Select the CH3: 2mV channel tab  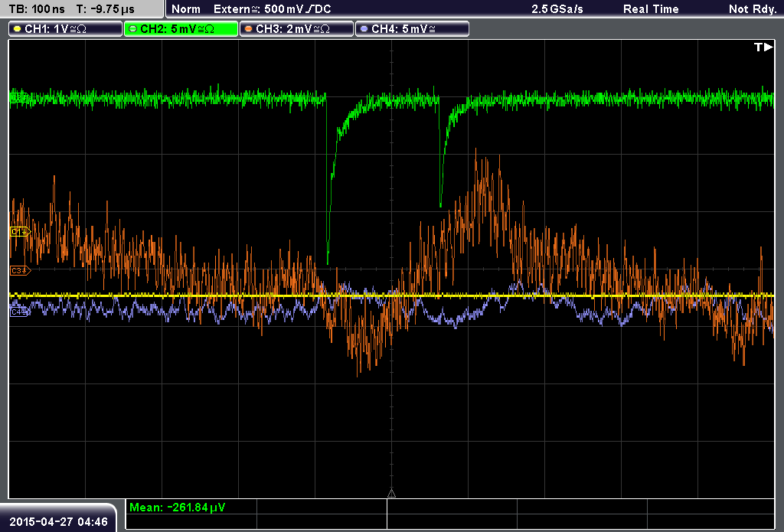click(296, 29)
